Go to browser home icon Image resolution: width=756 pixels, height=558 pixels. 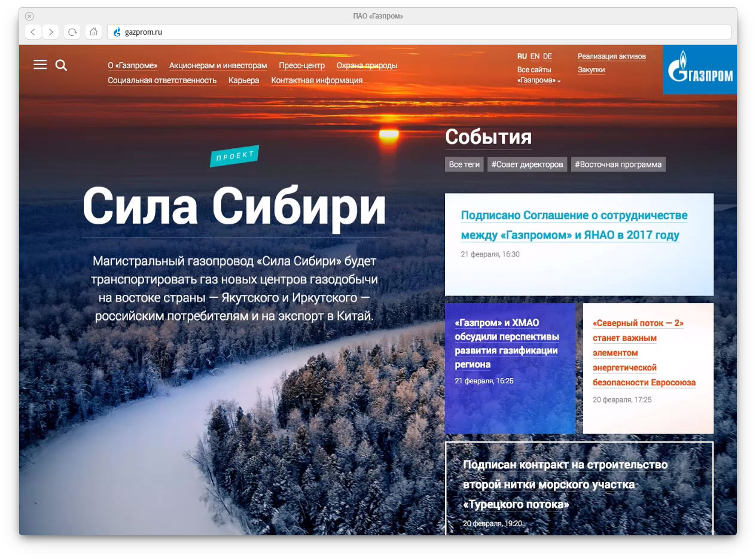point(93,32)
